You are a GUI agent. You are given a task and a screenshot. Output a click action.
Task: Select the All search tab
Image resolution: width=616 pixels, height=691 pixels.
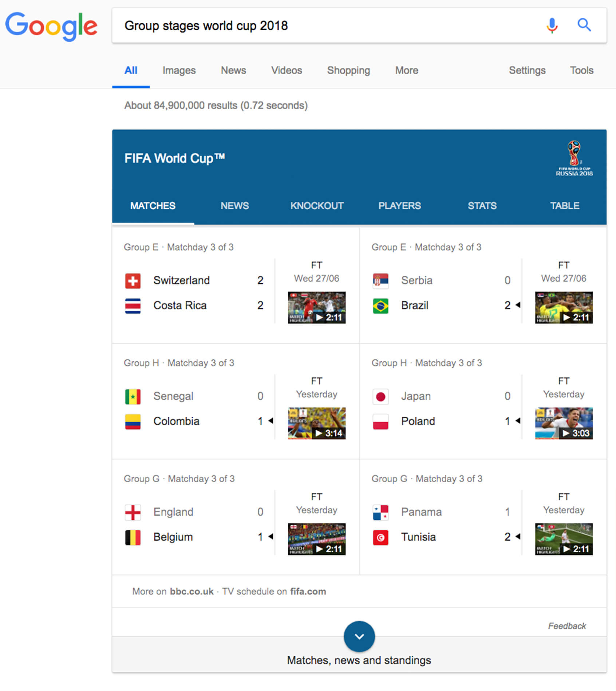click(x=131, y=71)
